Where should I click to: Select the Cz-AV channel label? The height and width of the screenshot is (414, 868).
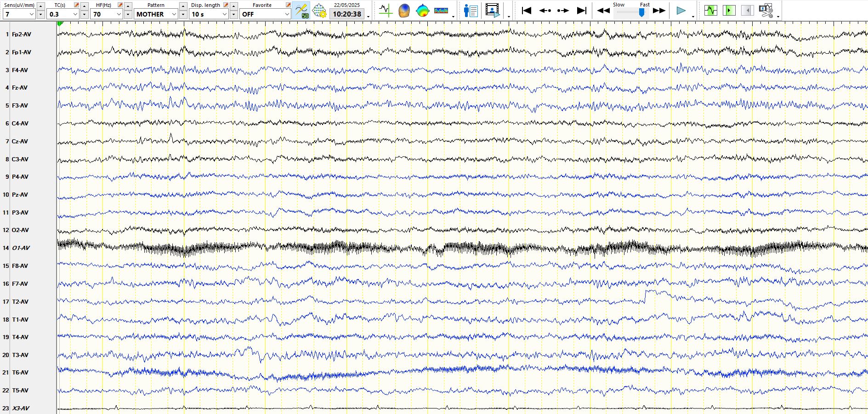(20, 142)
